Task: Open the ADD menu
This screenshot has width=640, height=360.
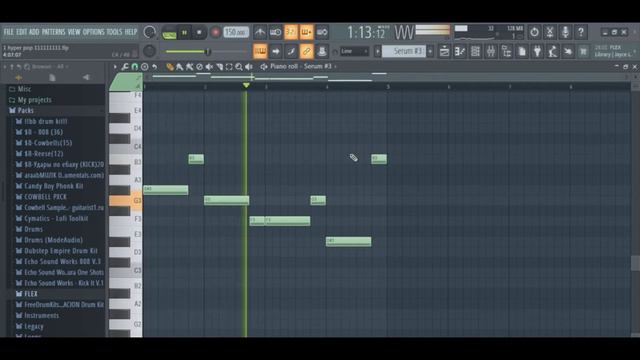Action: click(x=34, y=32)
